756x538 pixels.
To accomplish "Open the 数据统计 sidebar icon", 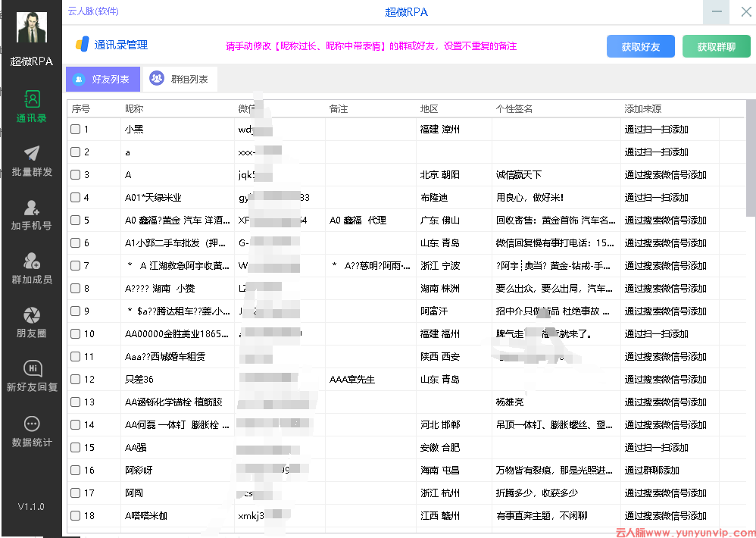I will coord(32,424).
